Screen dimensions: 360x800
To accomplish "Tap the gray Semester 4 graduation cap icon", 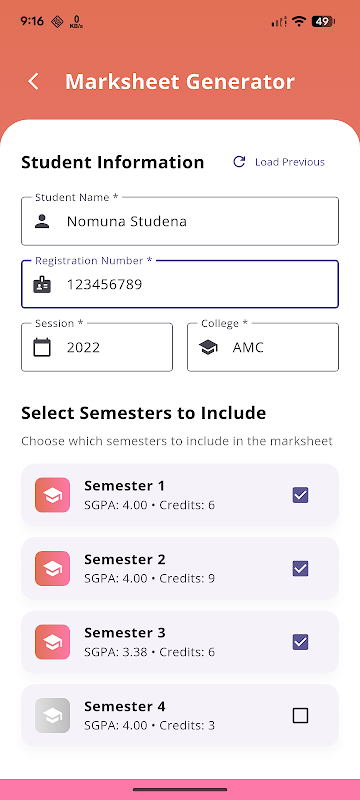I will 53,715.
